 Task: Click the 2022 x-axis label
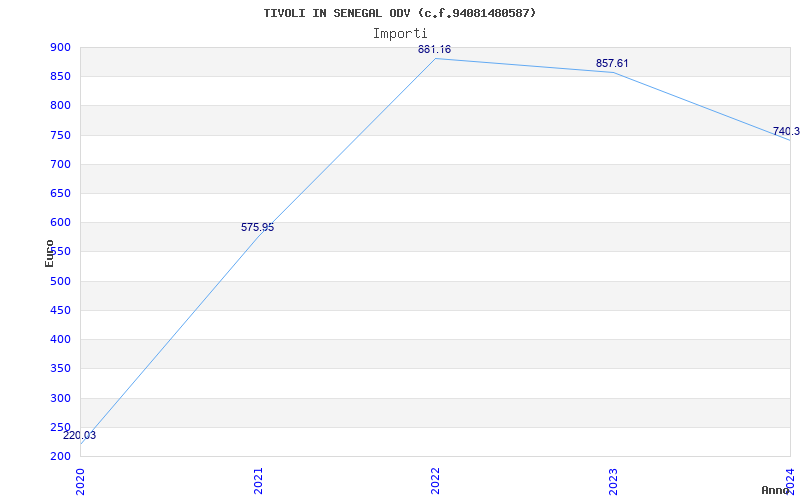pos(435,481)
